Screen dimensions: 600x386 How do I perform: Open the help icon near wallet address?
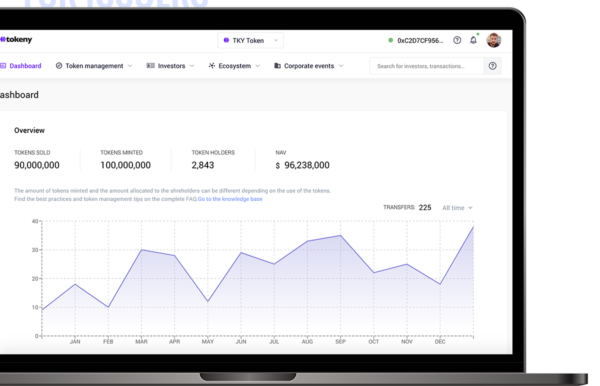pyautogui.click(x=457, y=40)
